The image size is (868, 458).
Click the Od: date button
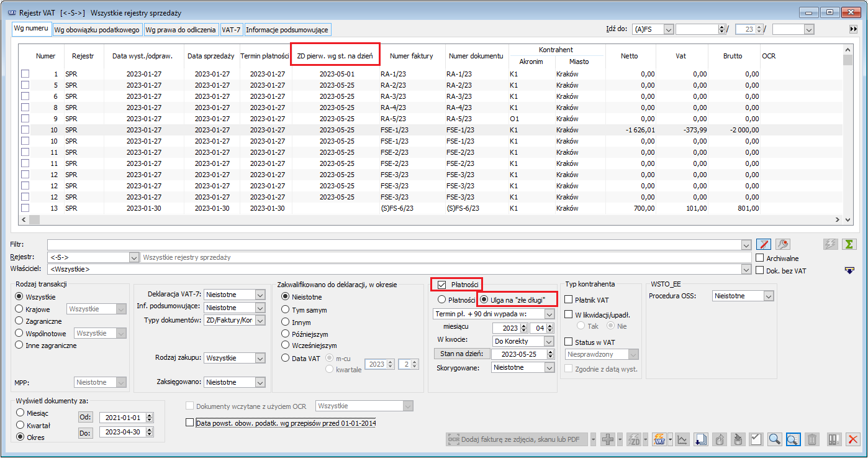[86, 417]
